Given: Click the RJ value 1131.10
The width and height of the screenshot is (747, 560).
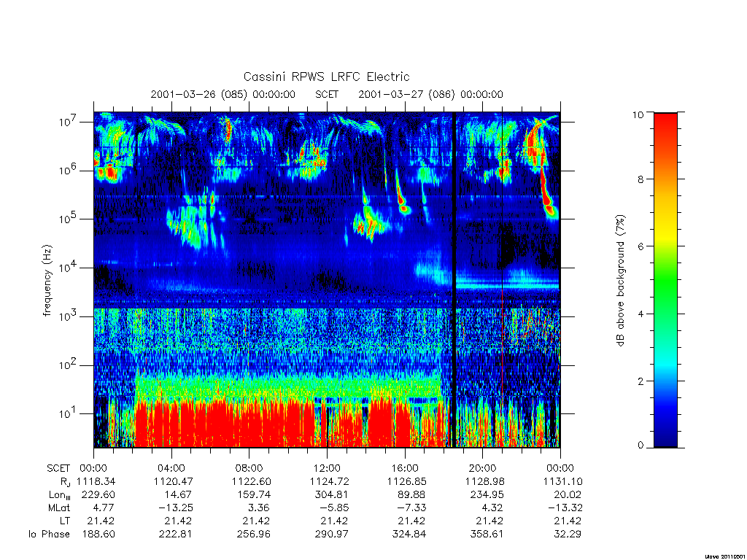Looking at the screenshot, I should coord(562,481).
